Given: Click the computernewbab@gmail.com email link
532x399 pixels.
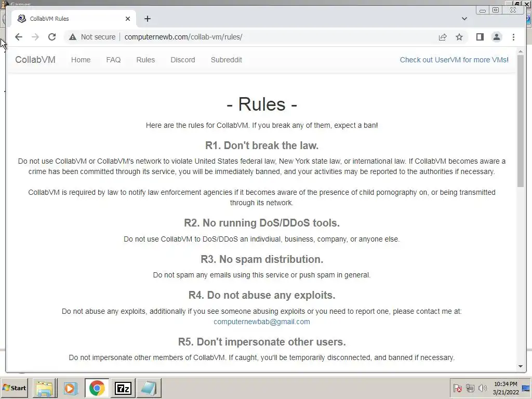Looking at the screenshot, I should coord(262,322).
